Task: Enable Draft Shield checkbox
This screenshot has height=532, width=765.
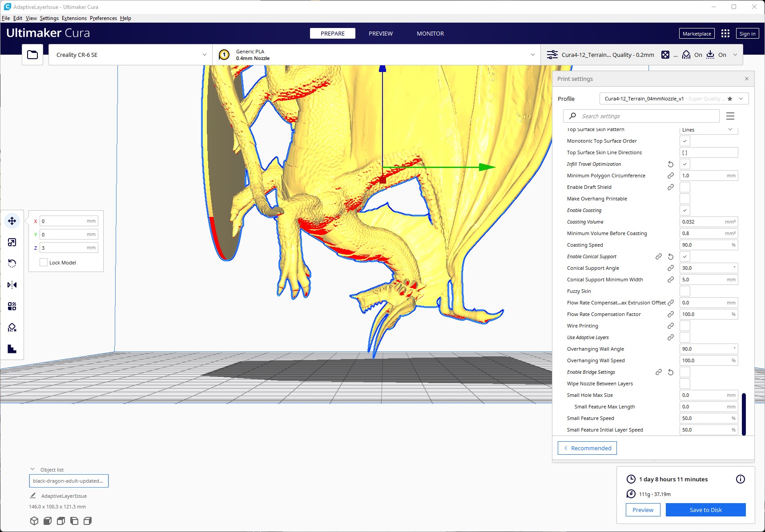Action: click(x=685, y=187)
